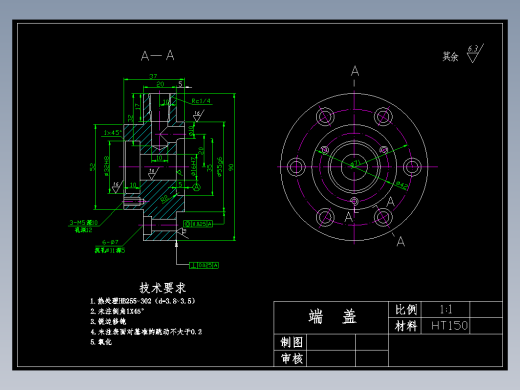Viewport: 520px width, 390px height.
Task: Click the 6.3 surface roughness symbol
Action: coord(475,53)
